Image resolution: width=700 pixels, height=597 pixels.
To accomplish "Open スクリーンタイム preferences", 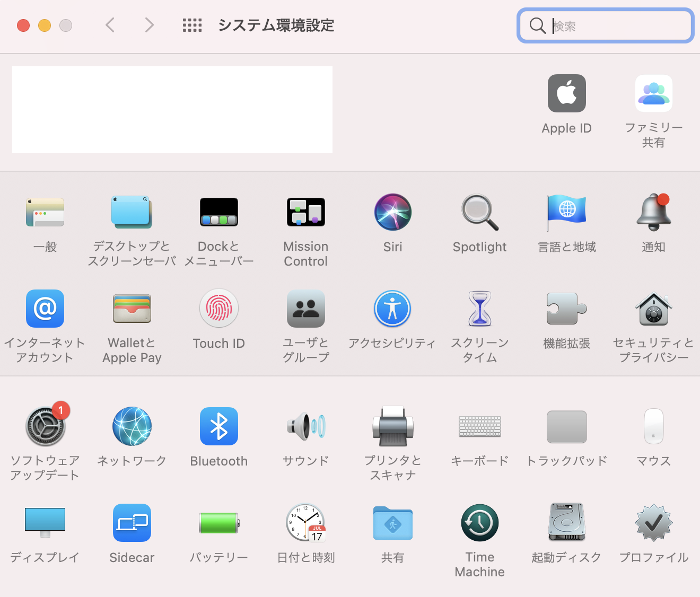I will pos(479,309).
